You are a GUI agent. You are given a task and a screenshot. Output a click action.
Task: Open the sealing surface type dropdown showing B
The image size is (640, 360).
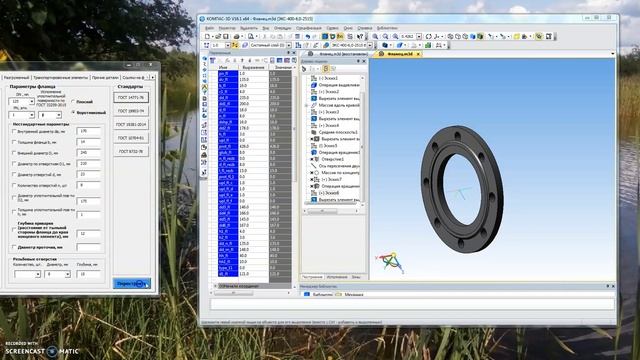[58, 115]
